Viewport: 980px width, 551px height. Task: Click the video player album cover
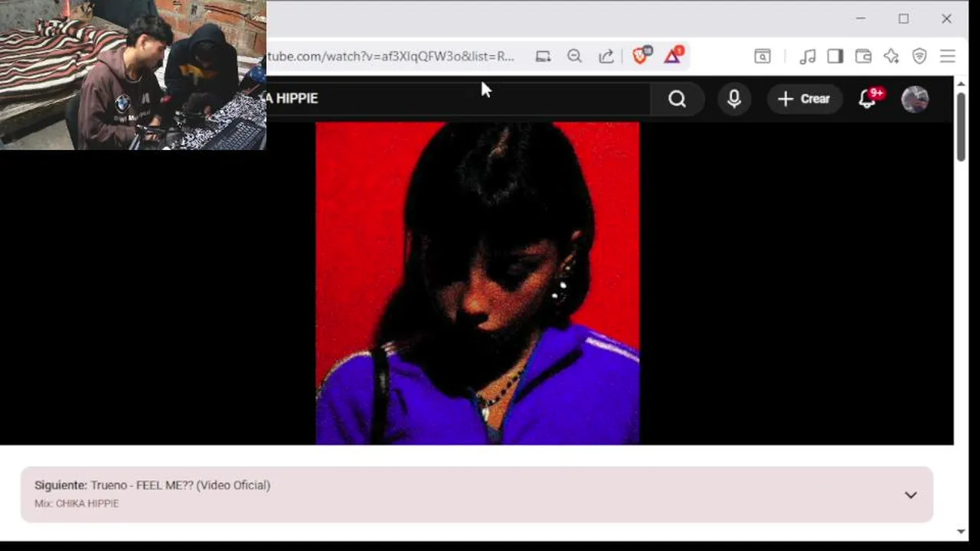click(478, 283)
